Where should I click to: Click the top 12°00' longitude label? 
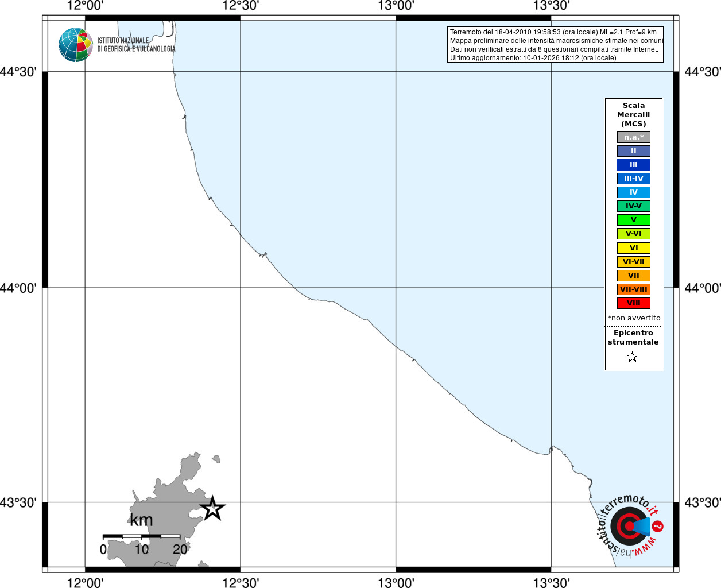pos(85,6)
